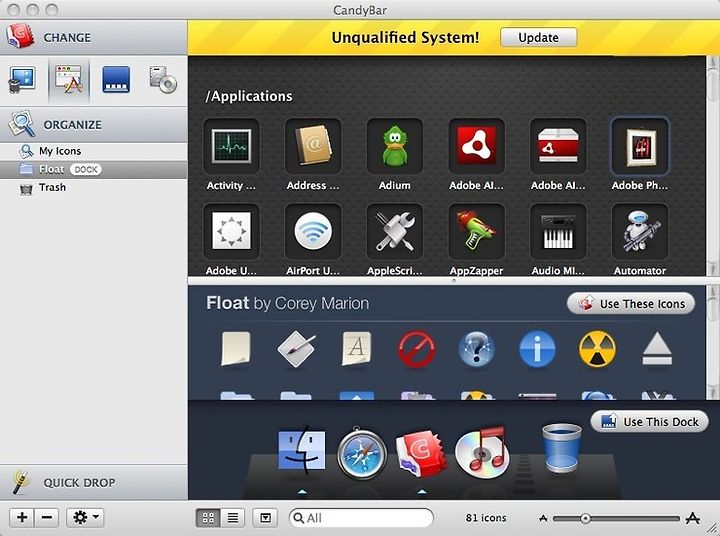The image size is (720, 536).
Task: Add a new collection with plus button
Action: pyautogui.click(x=22, y=518)
